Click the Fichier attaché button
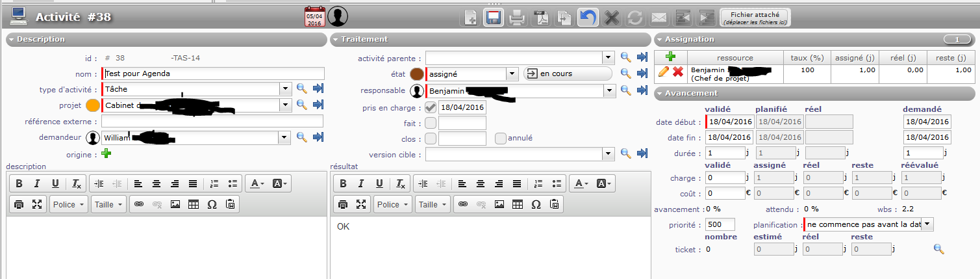Image resolution: width=980 pixels, height=279 pixels. pyautogui.click(x=755, y=18)
